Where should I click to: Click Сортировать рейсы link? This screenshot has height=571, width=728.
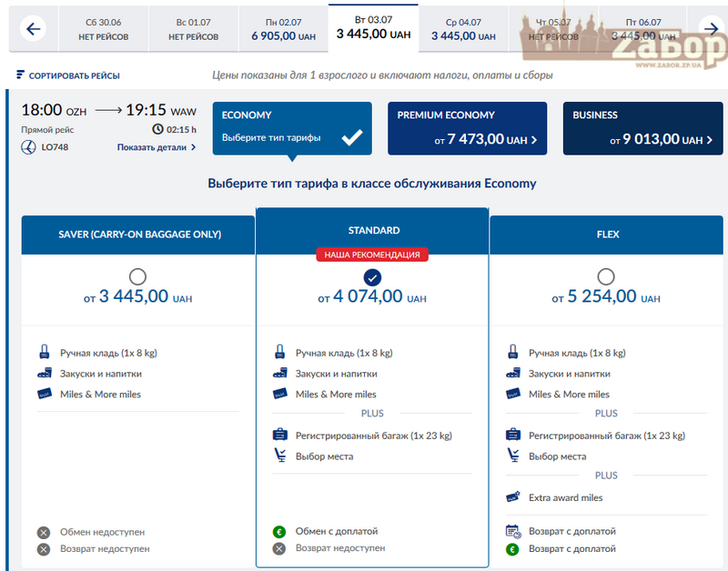tap(74, 76)
